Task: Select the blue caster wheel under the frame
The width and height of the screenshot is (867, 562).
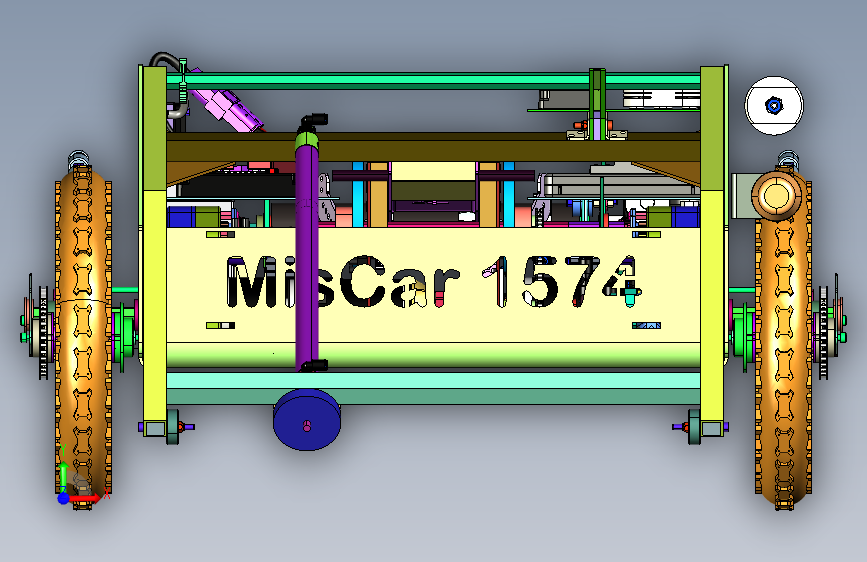Action: tap(307, 420)
